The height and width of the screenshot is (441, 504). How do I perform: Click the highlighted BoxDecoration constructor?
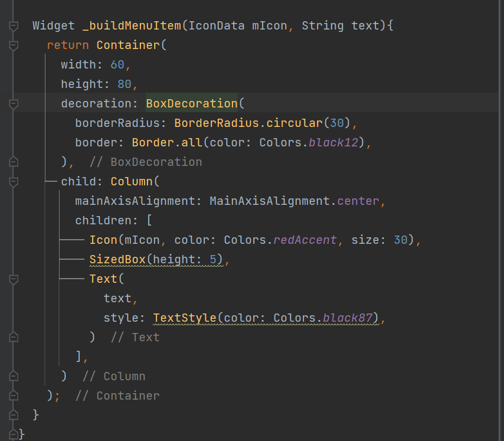[x=192, y=103]
